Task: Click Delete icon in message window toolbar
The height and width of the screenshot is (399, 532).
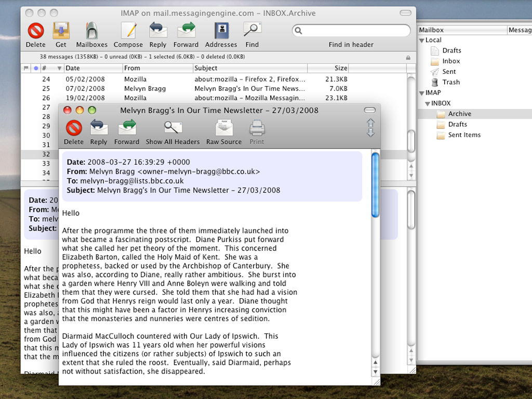Action: [74, 128]
